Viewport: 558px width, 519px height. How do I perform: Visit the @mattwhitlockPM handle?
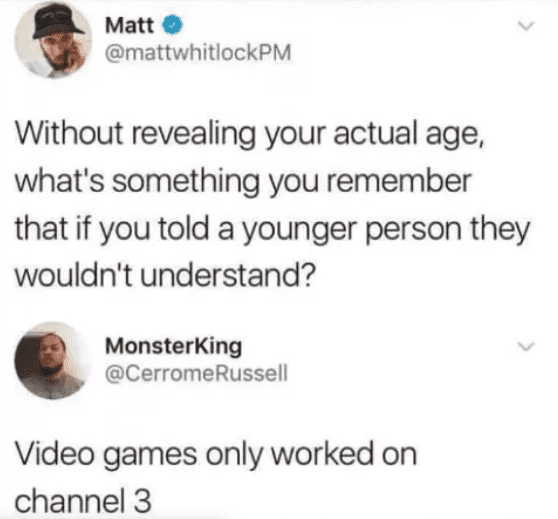[198, 53]
